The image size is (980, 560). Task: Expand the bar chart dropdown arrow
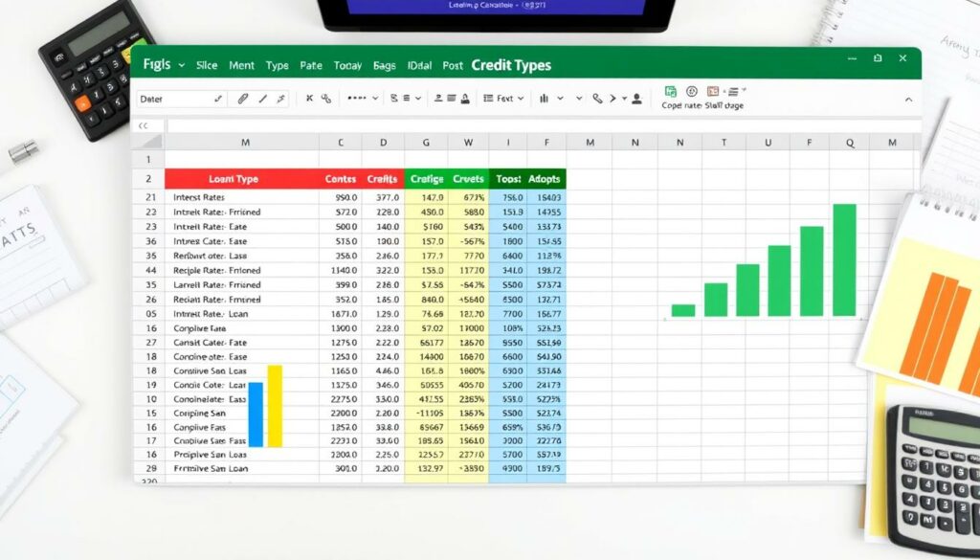tap(560, 99)
